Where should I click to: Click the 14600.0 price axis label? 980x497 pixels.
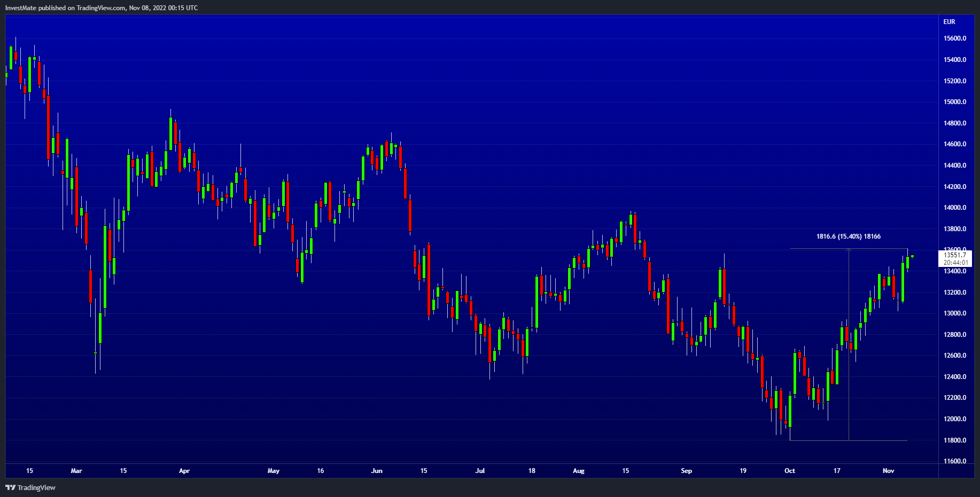pos(955,144)
